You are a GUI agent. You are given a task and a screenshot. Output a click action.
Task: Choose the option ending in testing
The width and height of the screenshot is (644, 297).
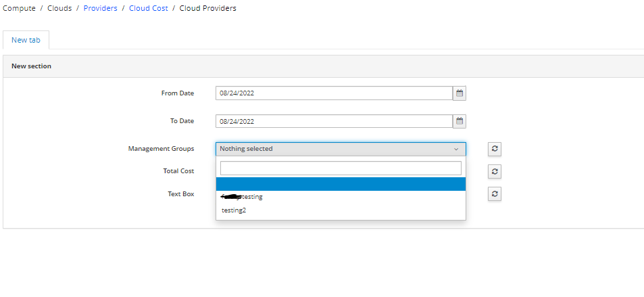pos(341,197)
